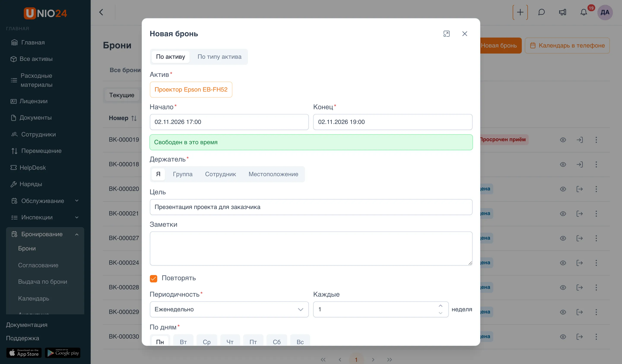Open the plus quick-add button in header
Screen dimensions: 622x364
(520, 12)
